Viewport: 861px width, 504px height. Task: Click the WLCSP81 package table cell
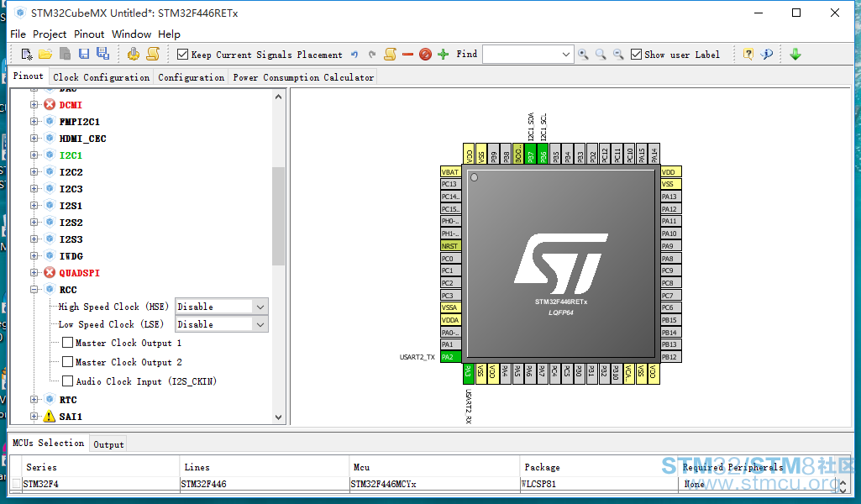(599, 484)
